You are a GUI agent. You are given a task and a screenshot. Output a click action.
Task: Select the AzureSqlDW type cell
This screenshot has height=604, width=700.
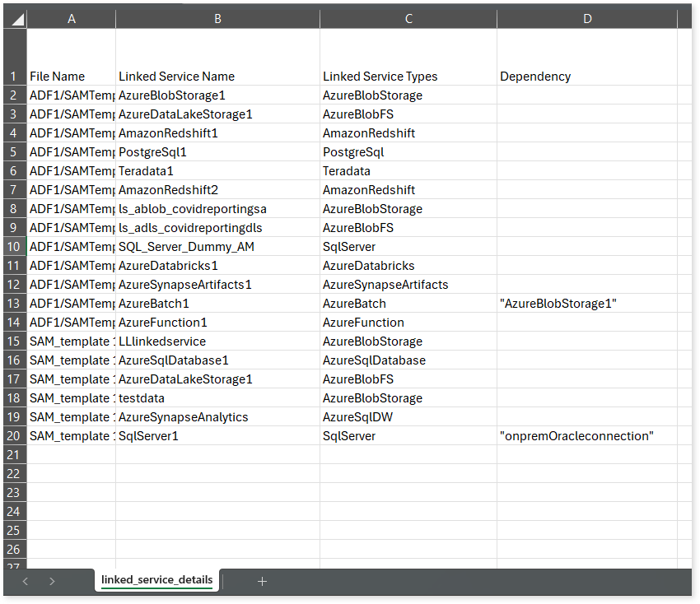click(408, 417)
